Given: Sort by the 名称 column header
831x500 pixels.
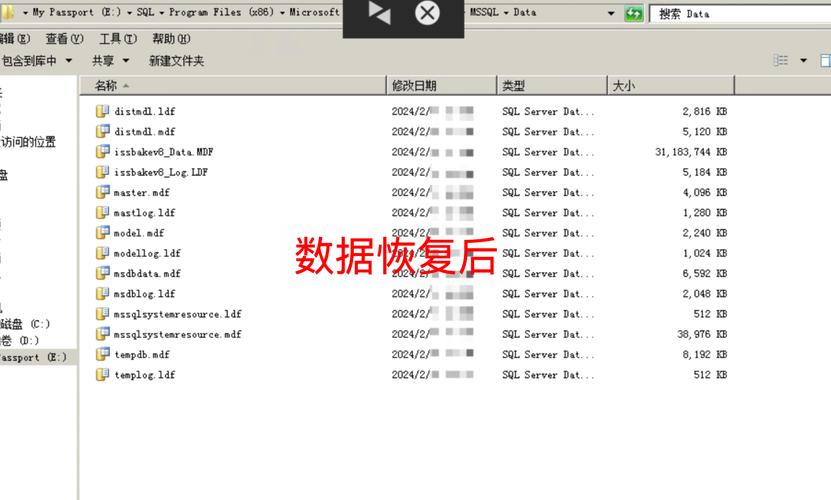Looking at the screenshot, I should [x=233, y=85].
